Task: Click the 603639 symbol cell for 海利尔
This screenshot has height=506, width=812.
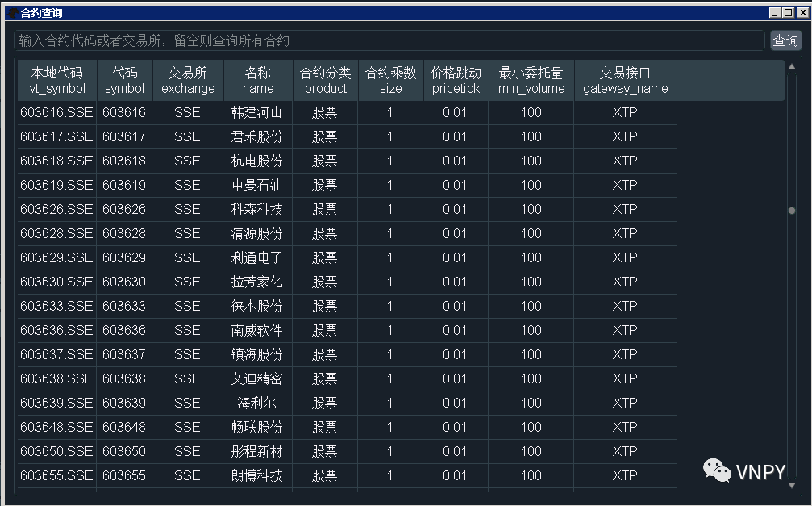Action: coord(124,403)
